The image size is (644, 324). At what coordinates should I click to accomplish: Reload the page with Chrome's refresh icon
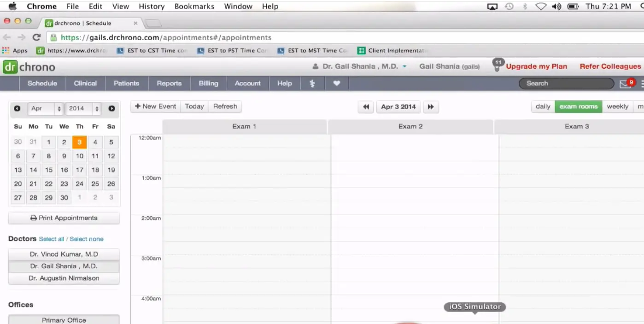(37, 37)
